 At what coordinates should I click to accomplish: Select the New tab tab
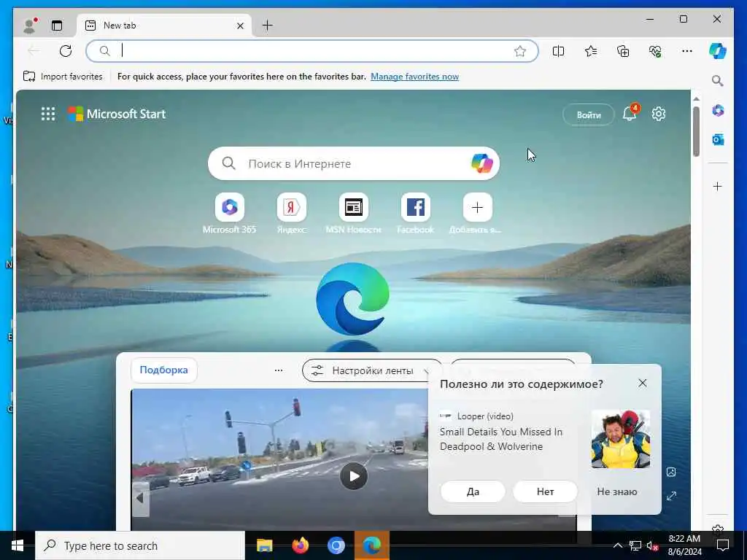[x=164, y=26]
